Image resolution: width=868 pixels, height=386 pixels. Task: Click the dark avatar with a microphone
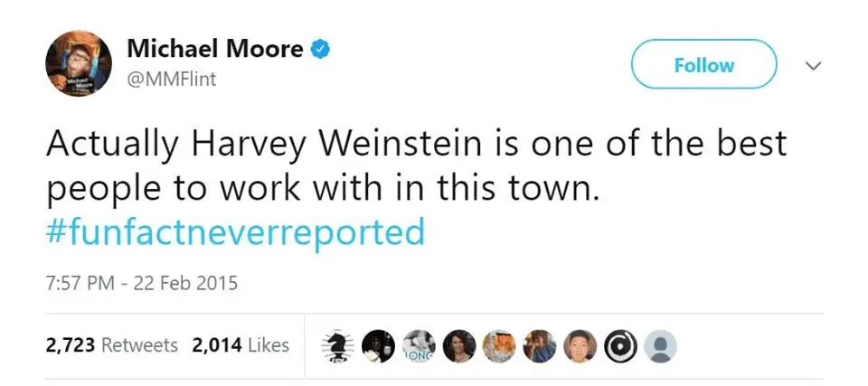pyautogui.click(x=377, y=345)
